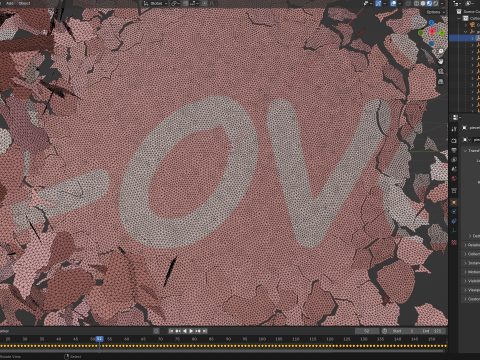Expand the highlighted outliner row
480x360 pixels.
[472, 38]
